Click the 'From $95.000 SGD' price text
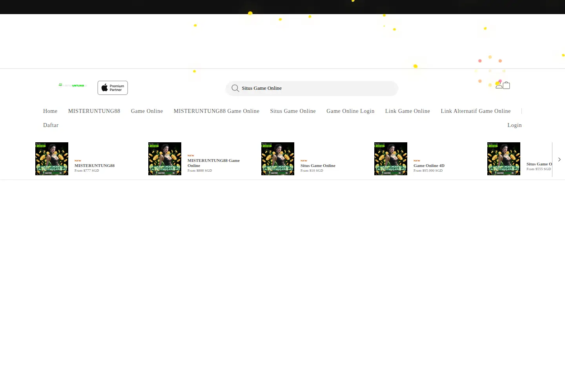Viewport: 565px width, 392px height. [x=428, y=171]
